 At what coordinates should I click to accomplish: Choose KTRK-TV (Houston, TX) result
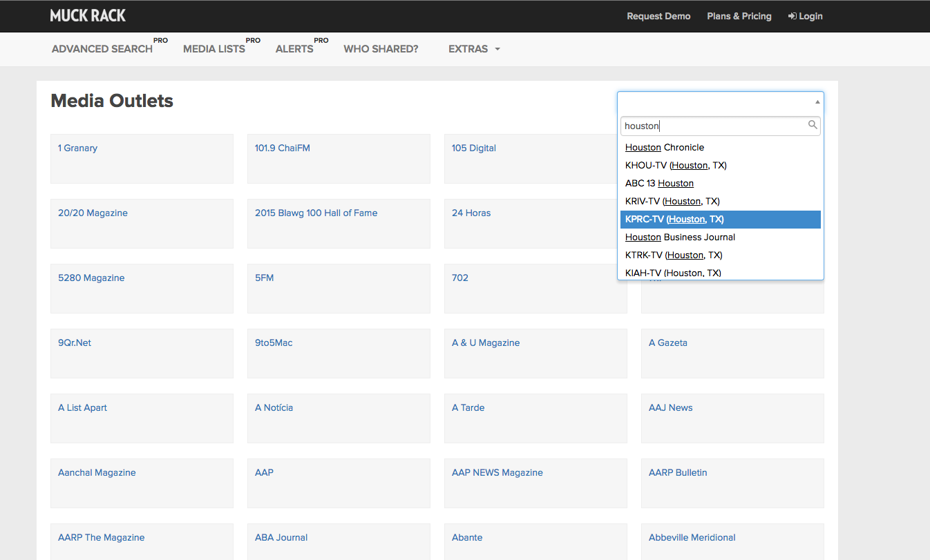(x=719, y=255)
